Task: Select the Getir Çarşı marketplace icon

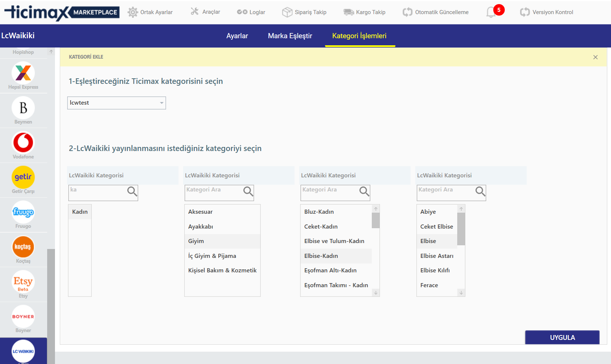Action: 23,177
